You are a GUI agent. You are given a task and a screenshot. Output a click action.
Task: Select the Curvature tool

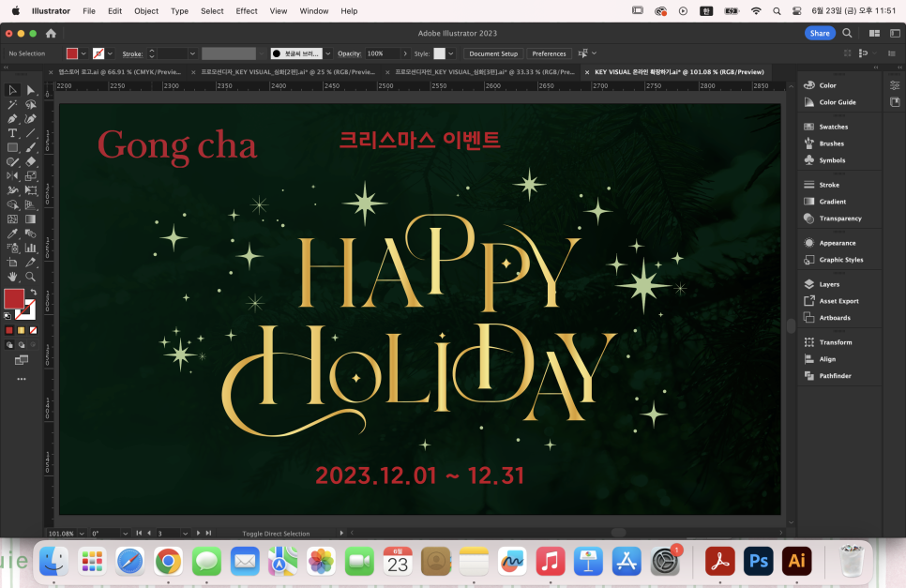[31, 119]
